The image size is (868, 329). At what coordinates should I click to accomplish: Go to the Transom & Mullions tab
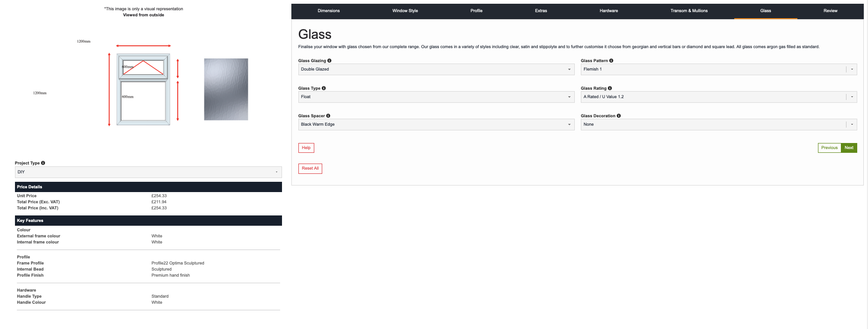coord(689,11)
